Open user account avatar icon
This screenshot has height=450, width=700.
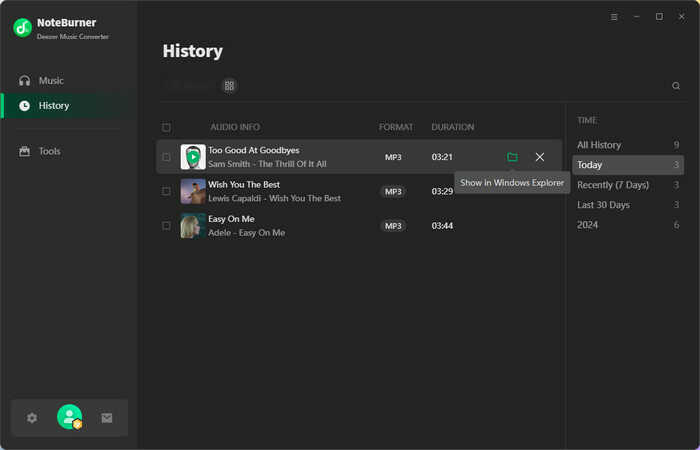coord(70,417)
